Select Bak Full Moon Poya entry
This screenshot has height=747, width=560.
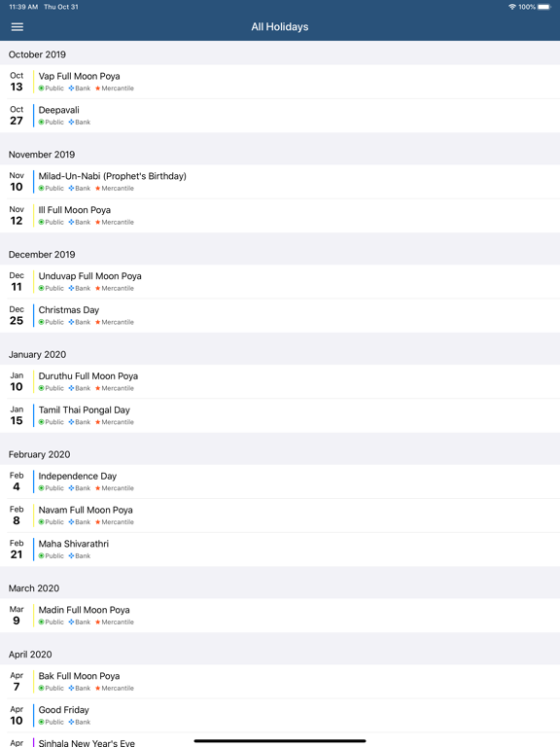click(x=280, y=682)
